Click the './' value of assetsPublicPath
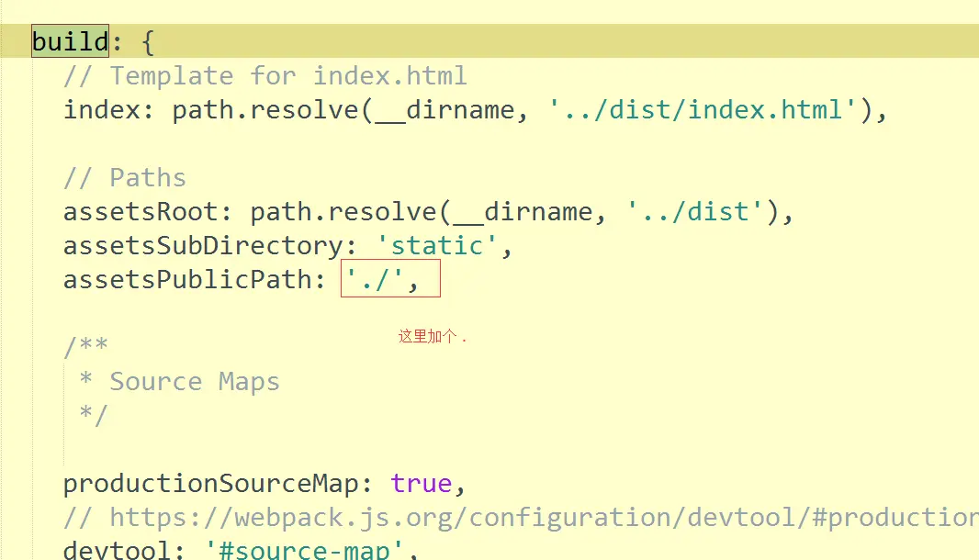The image size is (979, 560). (x=375, y=279)
